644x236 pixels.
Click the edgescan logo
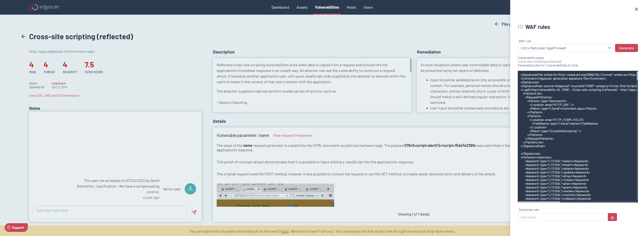coord(44,7)
